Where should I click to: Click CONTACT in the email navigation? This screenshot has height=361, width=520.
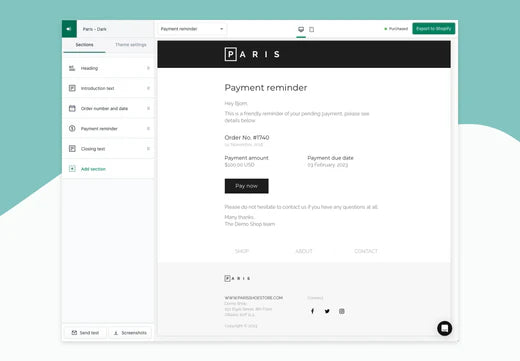[366, 251]
